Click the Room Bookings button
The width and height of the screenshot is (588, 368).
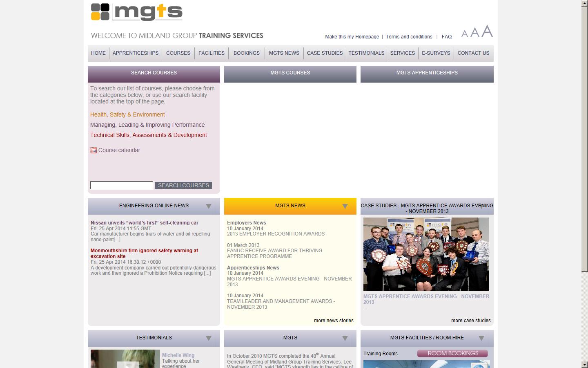point(452,353)
